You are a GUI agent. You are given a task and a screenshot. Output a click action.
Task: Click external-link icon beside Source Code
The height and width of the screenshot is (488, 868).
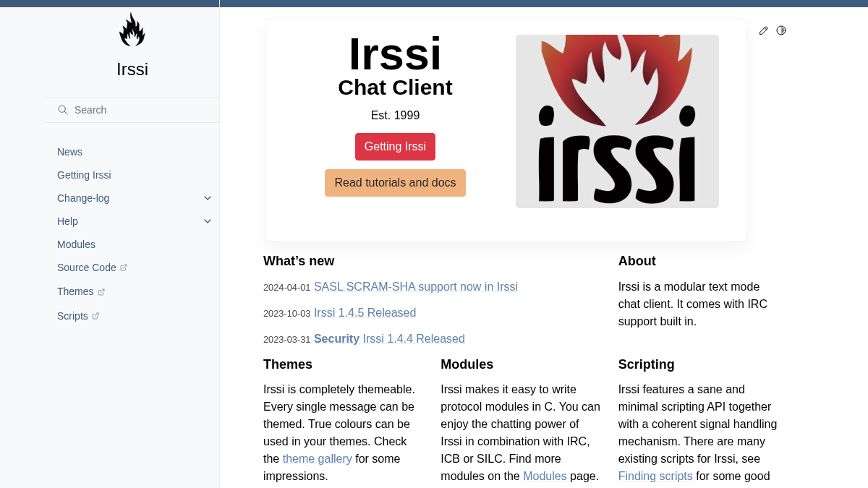[124, 267]
